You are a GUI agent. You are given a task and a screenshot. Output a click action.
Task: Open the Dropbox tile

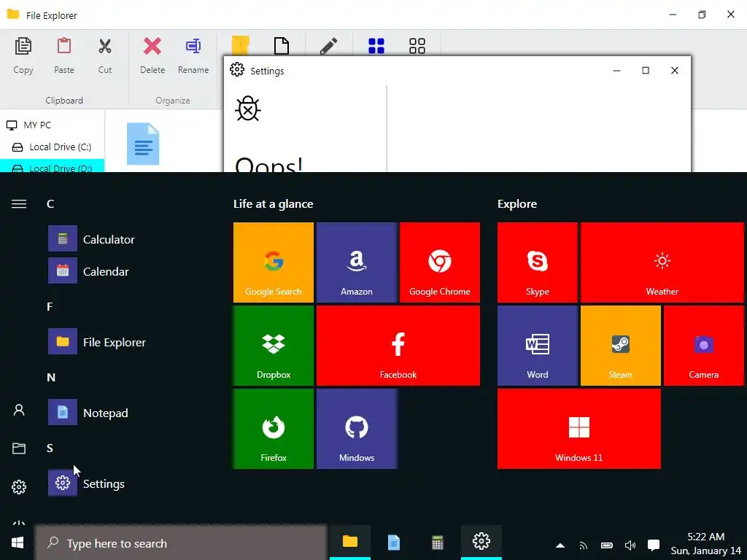(274, 346)
